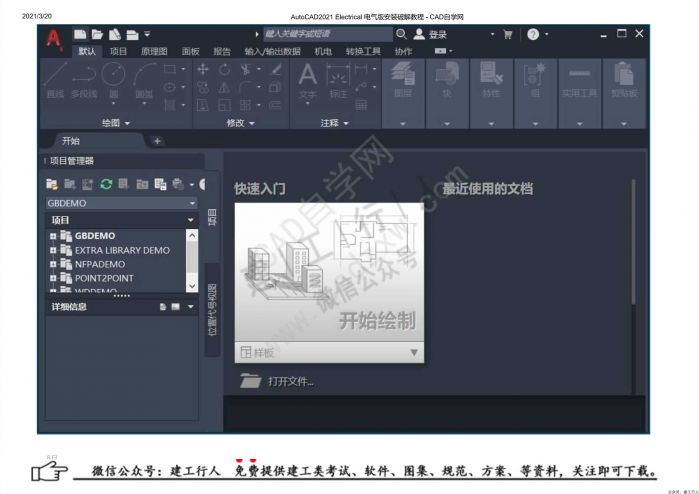The width and height of the screenshot is (699, 494).
Task: Switch to the 机电 ribbon tab
Action: (323, 51)
